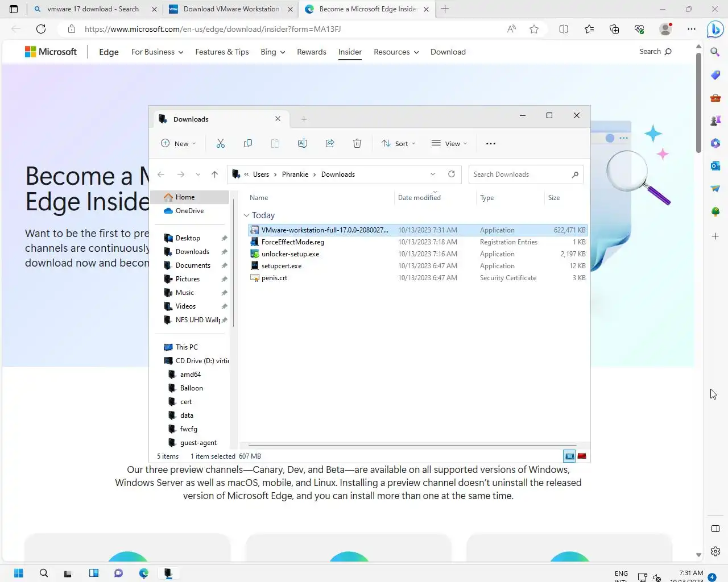
Task: Switch to large thumbnails view in status bar
Action: 582,456
